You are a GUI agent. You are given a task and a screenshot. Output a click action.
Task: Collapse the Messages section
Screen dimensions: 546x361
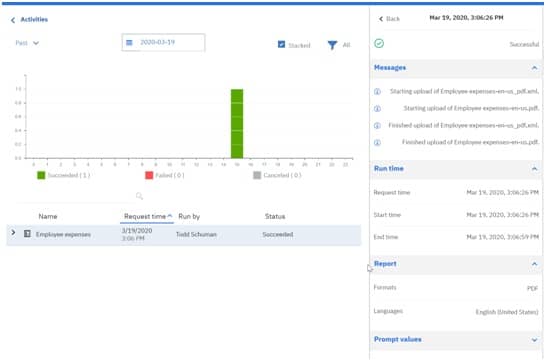coord(534,68)
